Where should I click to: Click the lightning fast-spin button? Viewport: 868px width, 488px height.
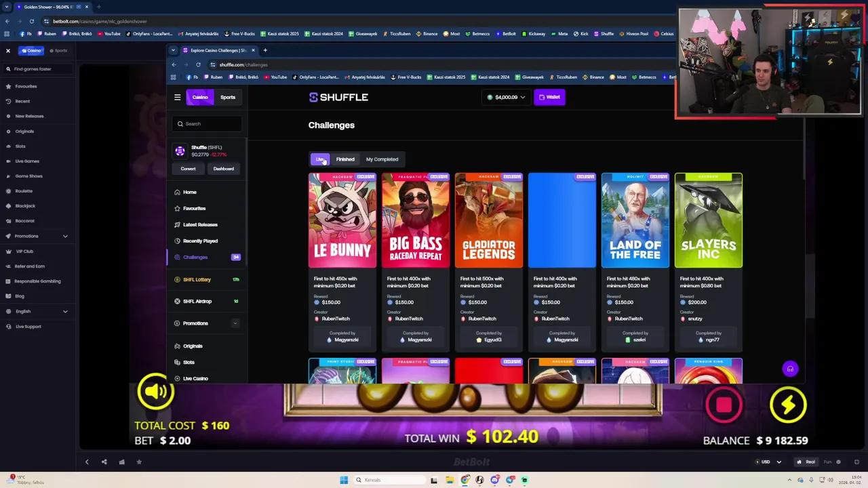click(788, 405)
